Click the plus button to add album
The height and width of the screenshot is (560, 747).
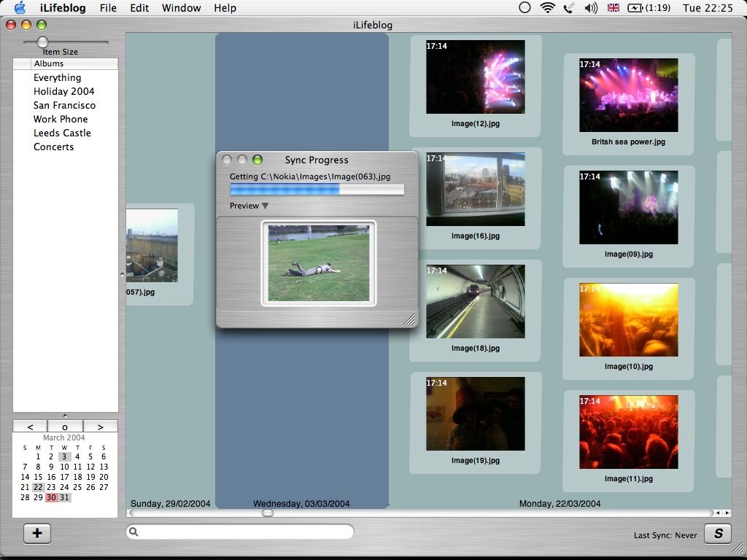pyautogui.click(x=37, y=534)
